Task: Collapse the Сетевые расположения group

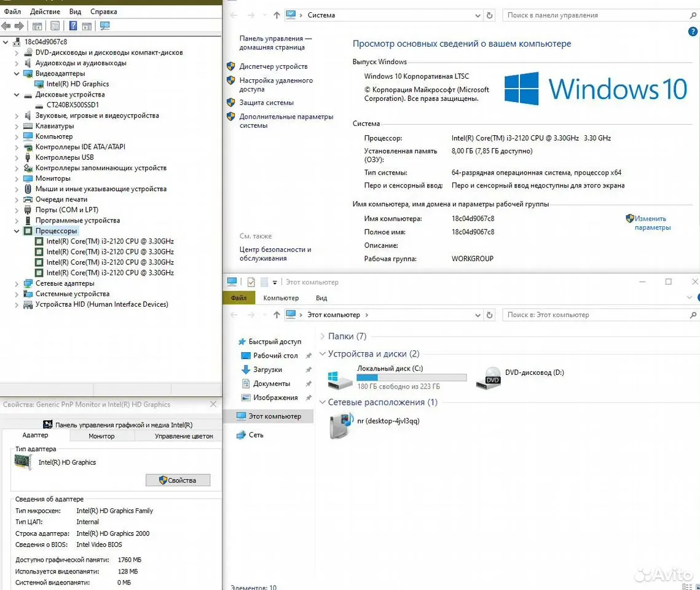Action: pyautogui.click(x=322, y=402)
